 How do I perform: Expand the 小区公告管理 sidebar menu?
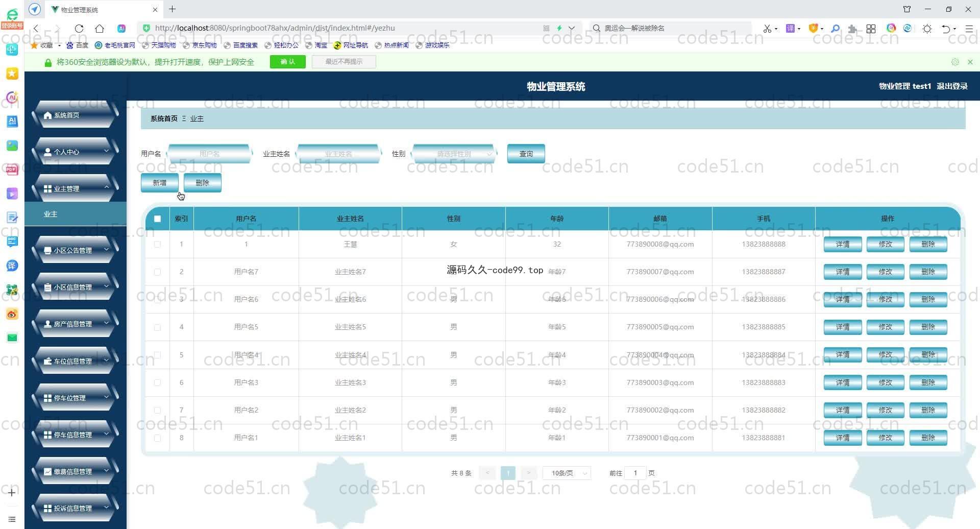[76, 250]
